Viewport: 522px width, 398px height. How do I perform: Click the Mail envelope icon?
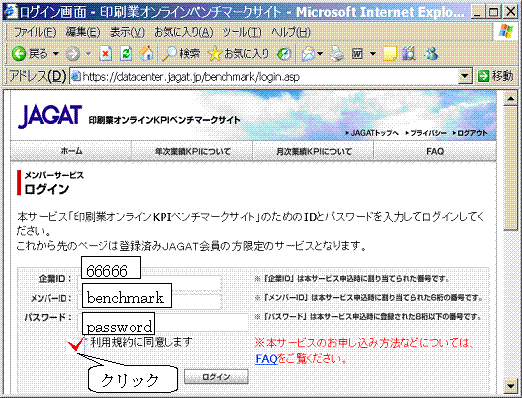coord(308,54)
